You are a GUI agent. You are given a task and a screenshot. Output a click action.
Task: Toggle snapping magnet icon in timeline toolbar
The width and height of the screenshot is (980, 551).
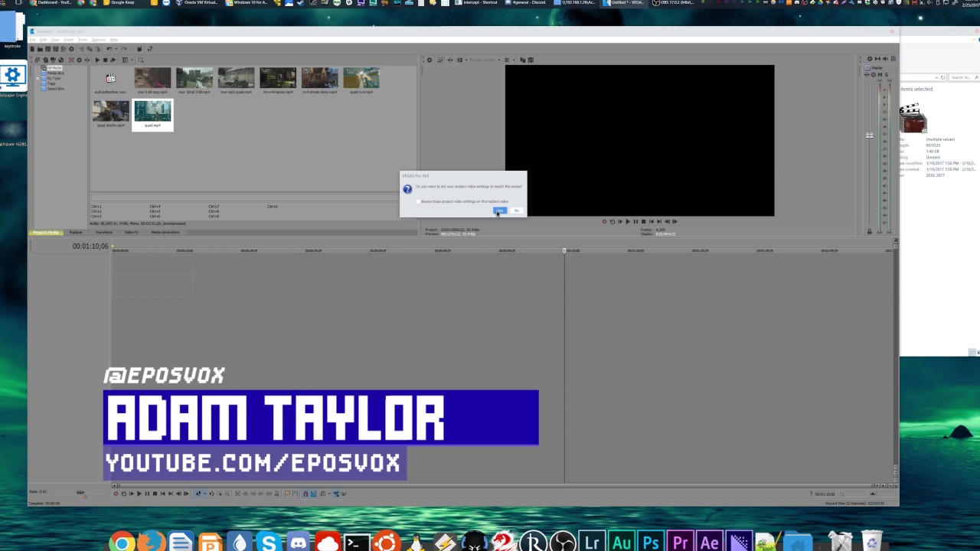(x=305, y=494)
